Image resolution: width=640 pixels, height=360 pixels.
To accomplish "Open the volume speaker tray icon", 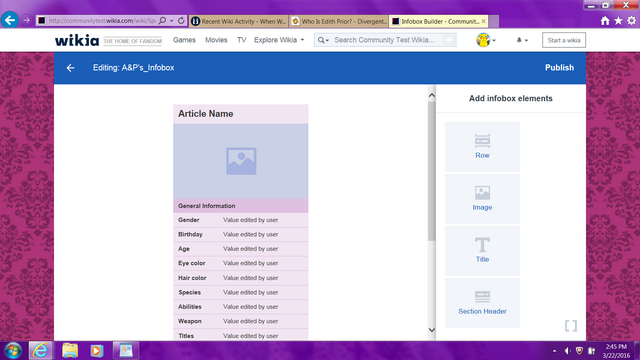I will [567, 351].
